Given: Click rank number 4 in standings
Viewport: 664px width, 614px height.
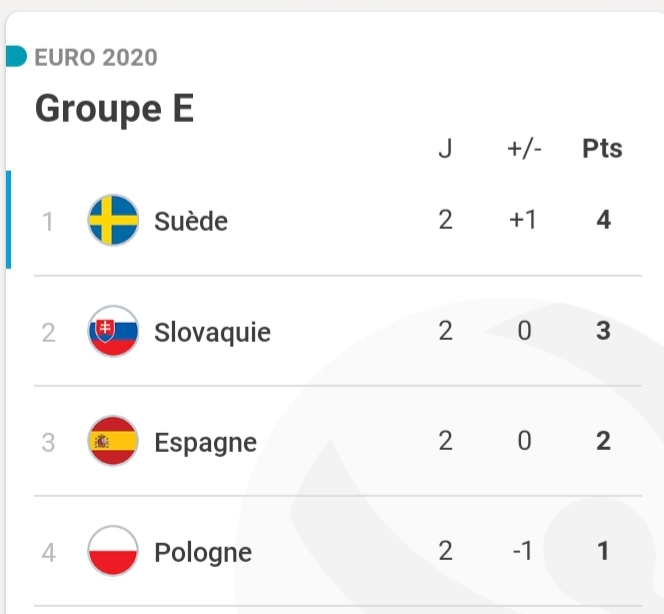Looking at the screenshot, I should point(48,552).
